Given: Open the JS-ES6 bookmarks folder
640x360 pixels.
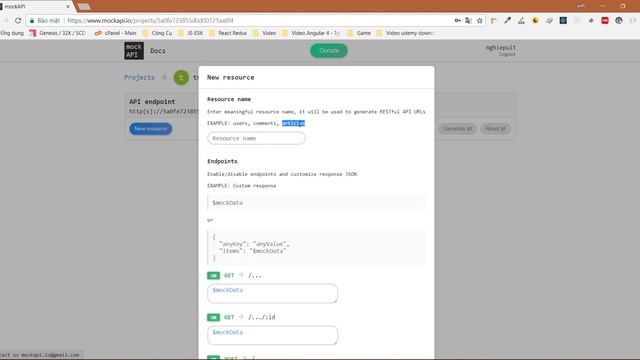Looking at the screenshot, I should [191, 33].
